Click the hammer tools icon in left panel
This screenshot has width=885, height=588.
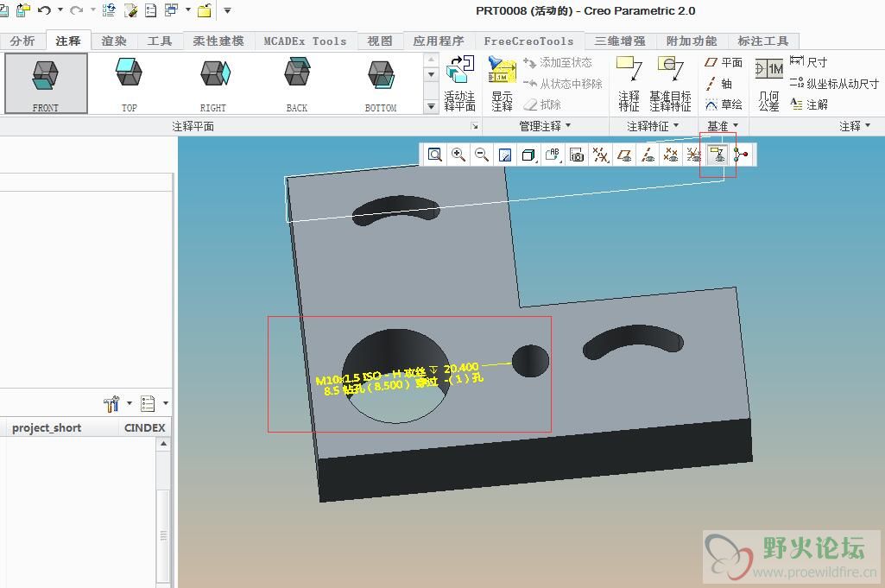click(x=111, y=403)
